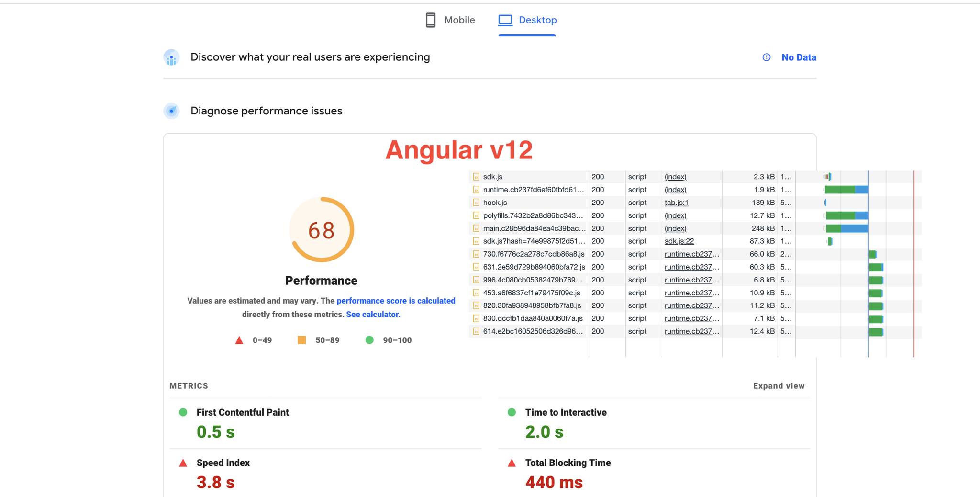
Task: Click the hook.js script file icon
Action: (x=476, y=203)
